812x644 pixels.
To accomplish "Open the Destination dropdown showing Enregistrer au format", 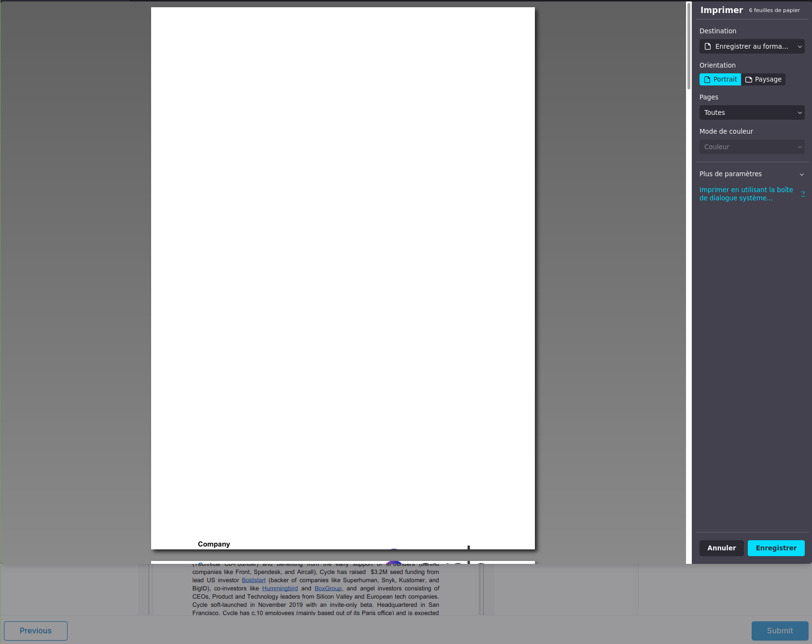I will [x=752, y=46].
